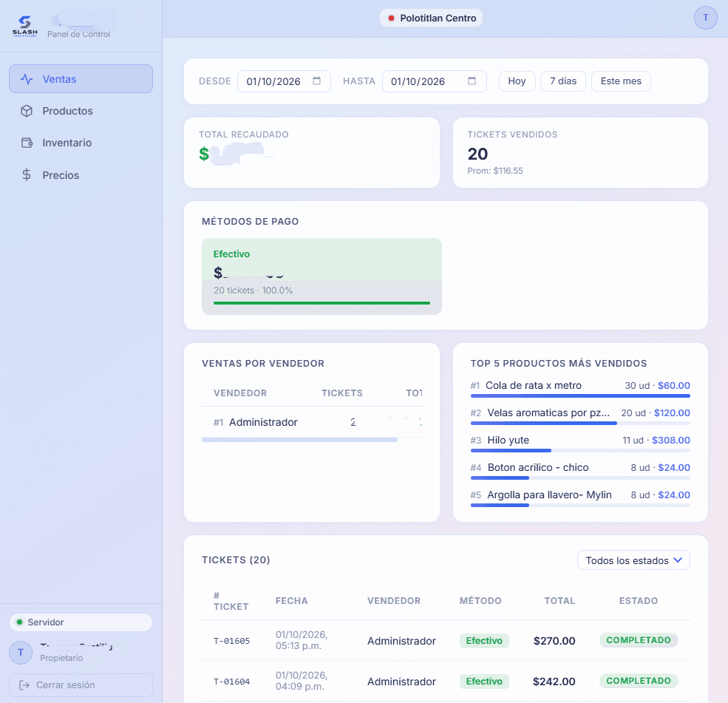Expand the Todos los estados dropdown
The width and height of the screenshot is (728, 703).
pos(633,560)
